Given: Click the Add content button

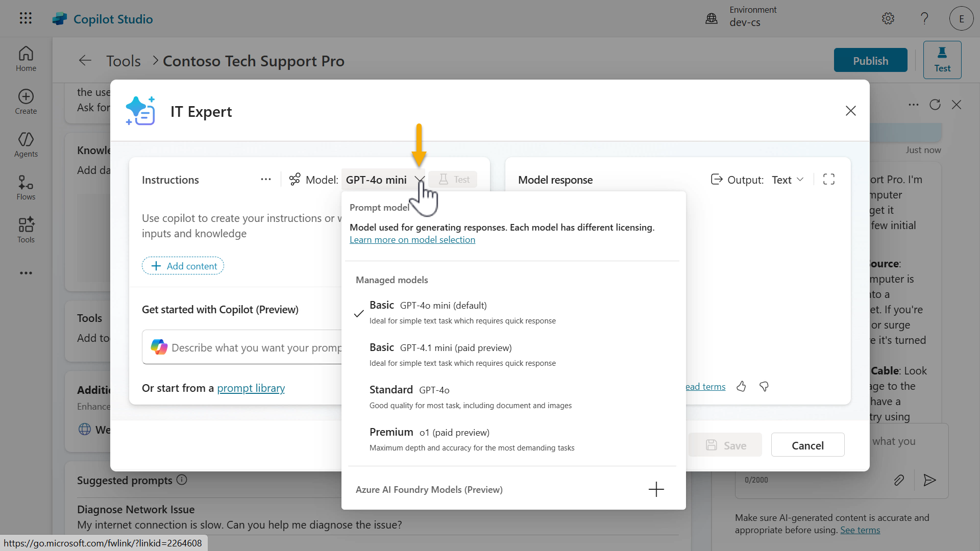Looking at the screenshot, I should (x=183, y=266).
